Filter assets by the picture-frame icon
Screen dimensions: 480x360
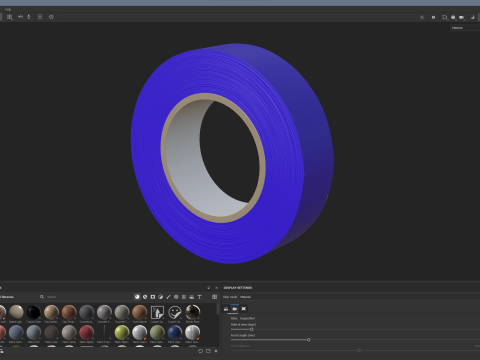(192, 297)
